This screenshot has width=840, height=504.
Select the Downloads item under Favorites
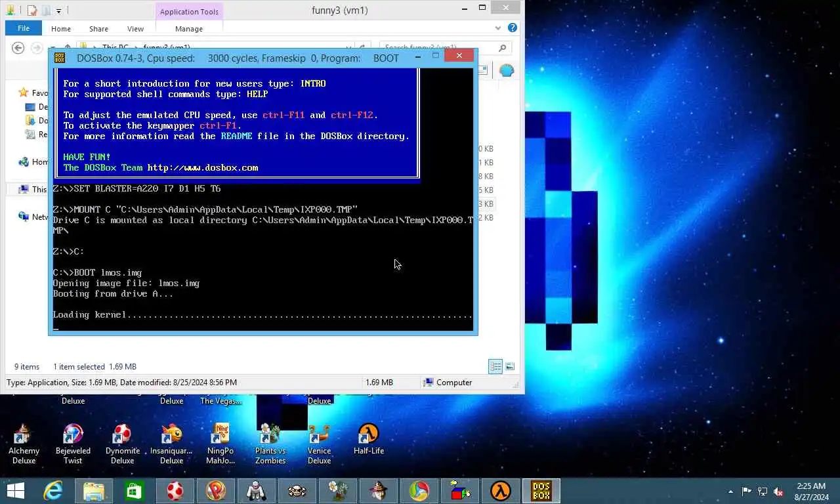pyautogui.click(x=35, y=120)
